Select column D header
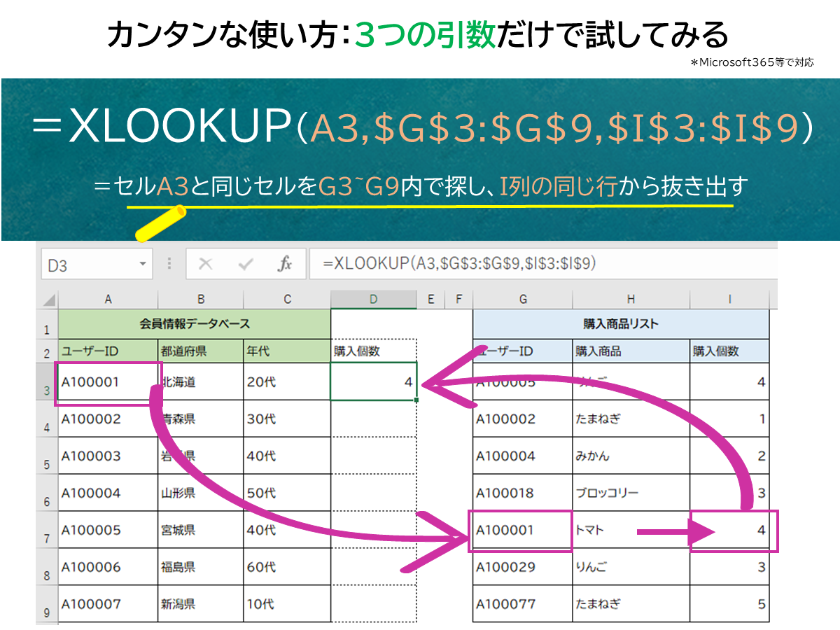The image size is (840, 630). click(x=374, y=300)
